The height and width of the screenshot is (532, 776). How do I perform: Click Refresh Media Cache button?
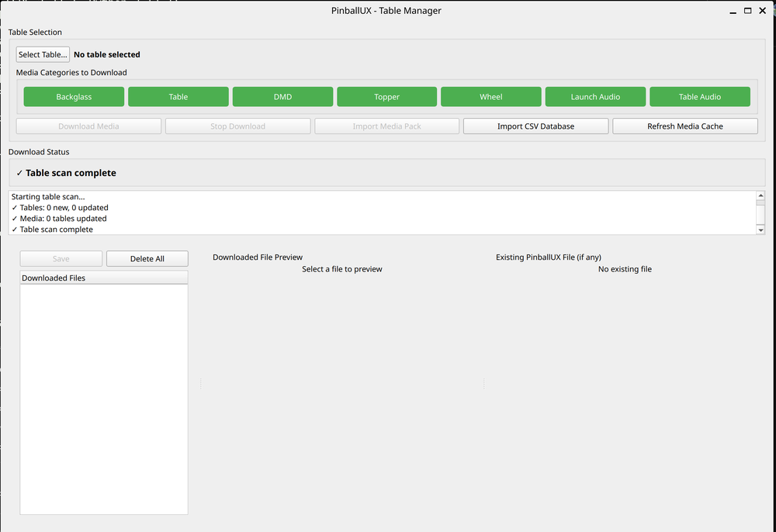pos(685,126)
